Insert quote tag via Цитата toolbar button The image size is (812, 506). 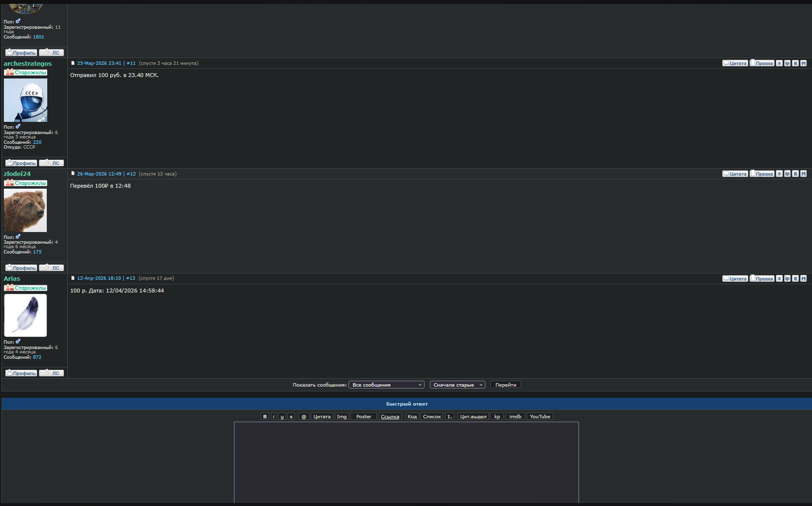coord(322,416)
